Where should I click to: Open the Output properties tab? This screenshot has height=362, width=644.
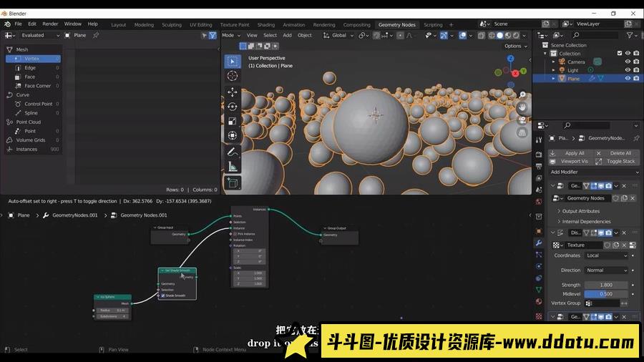click(x=539, y=166)
